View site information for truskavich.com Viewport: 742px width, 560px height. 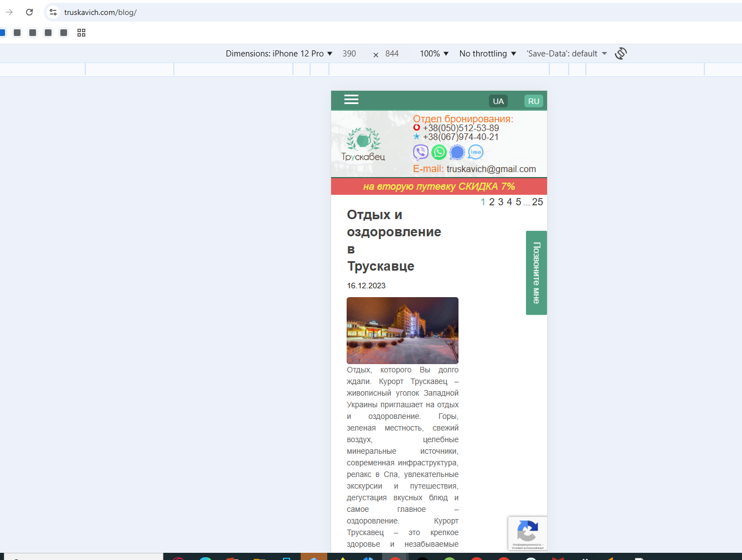[53, 12]
